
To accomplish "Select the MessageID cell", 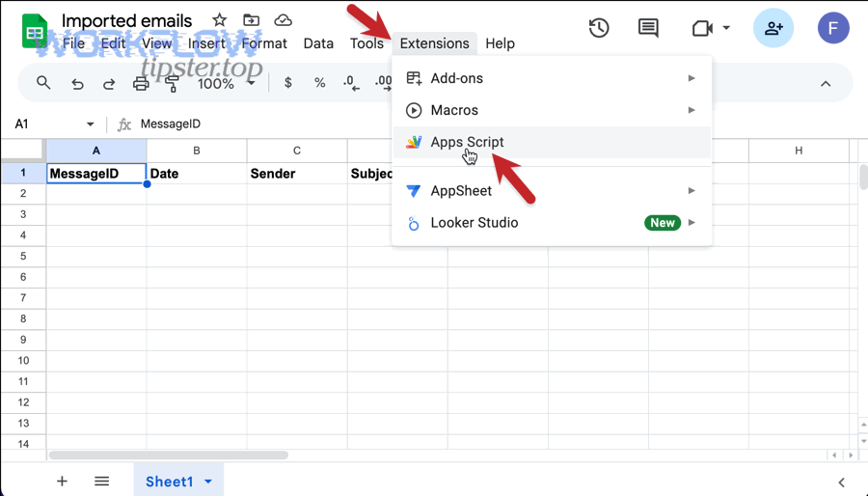I will coord(96,174).
